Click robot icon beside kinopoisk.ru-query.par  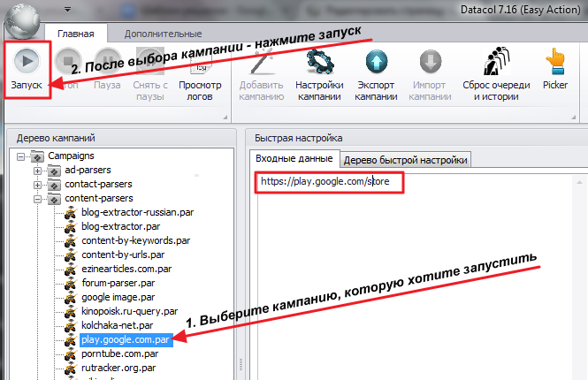pos(71,312)
